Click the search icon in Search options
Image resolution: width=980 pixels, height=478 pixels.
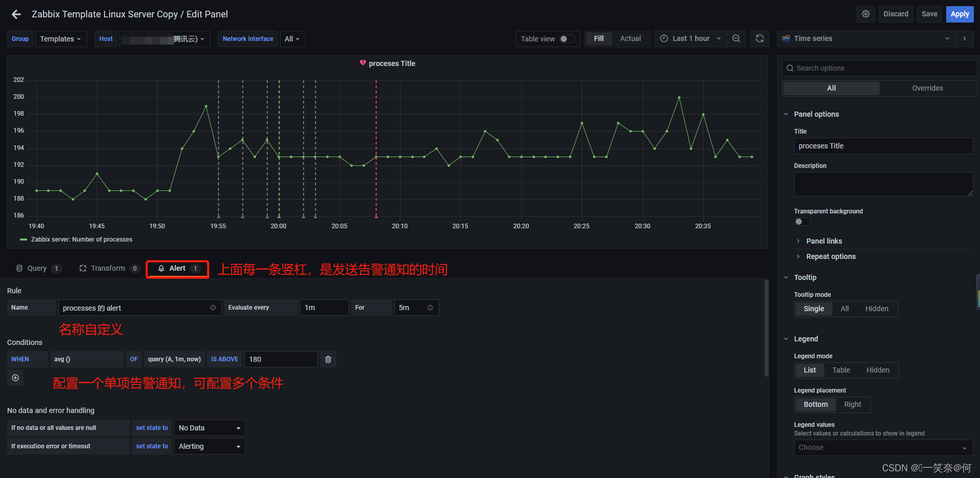coord(790,68)
